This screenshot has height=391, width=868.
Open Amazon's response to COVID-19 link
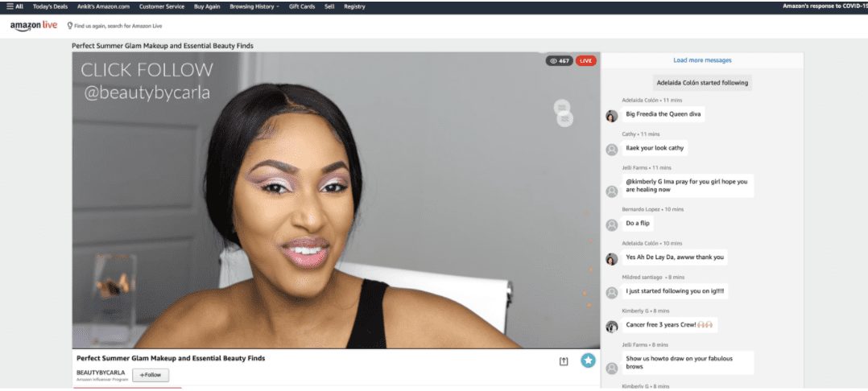(x=825, y=6)
